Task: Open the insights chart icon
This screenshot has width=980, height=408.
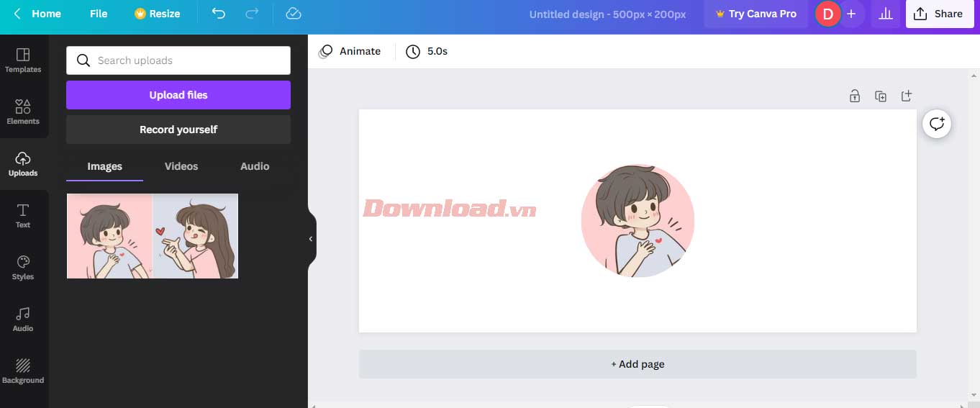Action: coord(886,14)
